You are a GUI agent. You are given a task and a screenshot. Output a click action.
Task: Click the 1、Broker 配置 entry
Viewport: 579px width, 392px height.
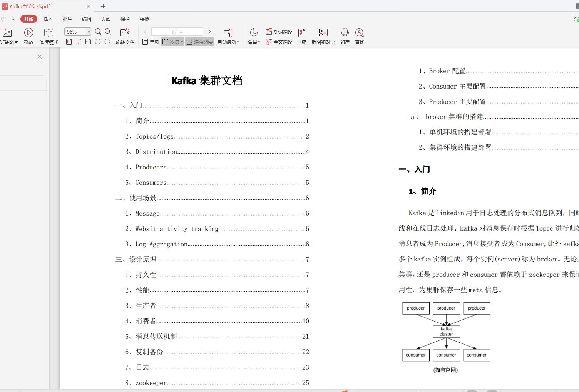(499, 71)
